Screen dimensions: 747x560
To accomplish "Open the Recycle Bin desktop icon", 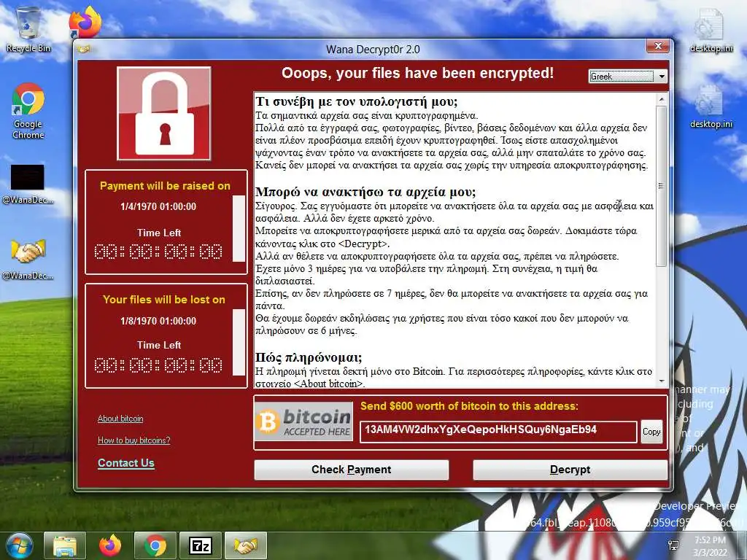I will (x=28, y=29).
